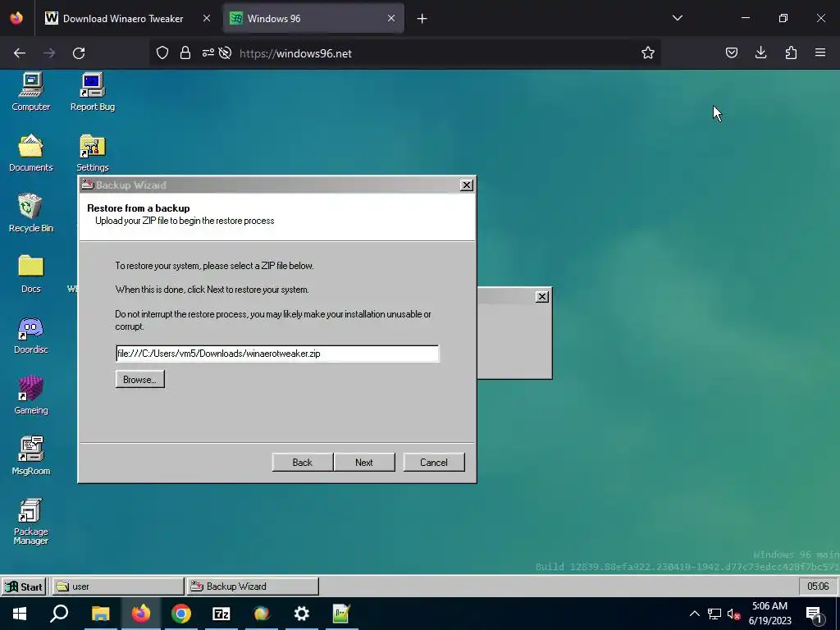The height and width of the screenshot is (630, 840).
Task: Open 7-Zip from the Windows taskbar
Action: (x=221, y=614)
